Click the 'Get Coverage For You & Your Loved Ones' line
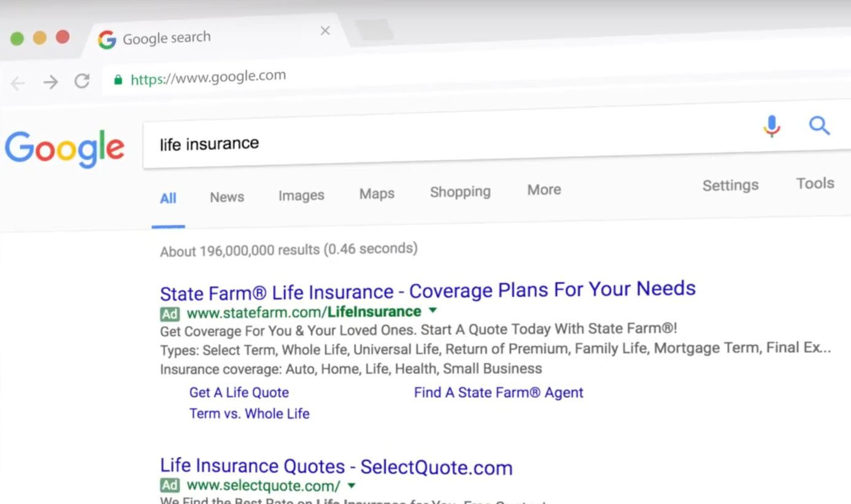The height and width of the screenshot is (504, 851). click(418, 330)
